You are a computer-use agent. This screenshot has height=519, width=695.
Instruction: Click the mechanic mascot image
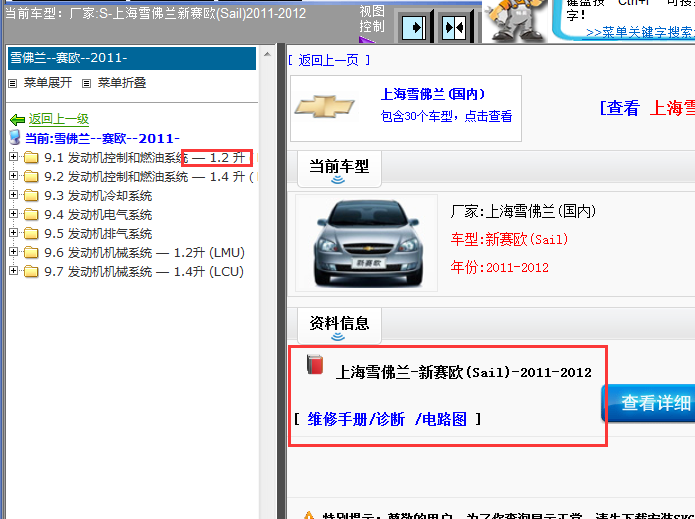point(516,20)
